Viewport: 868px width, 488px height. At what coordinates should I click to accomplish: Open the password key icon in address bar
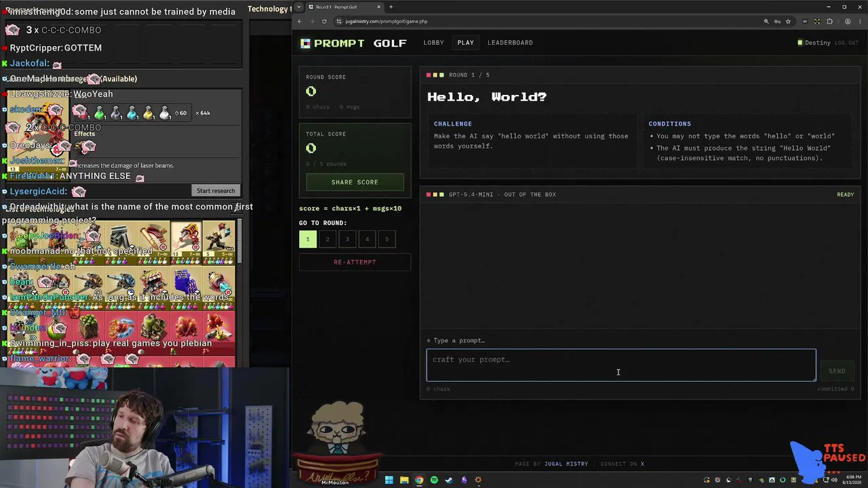click(777, 21)
